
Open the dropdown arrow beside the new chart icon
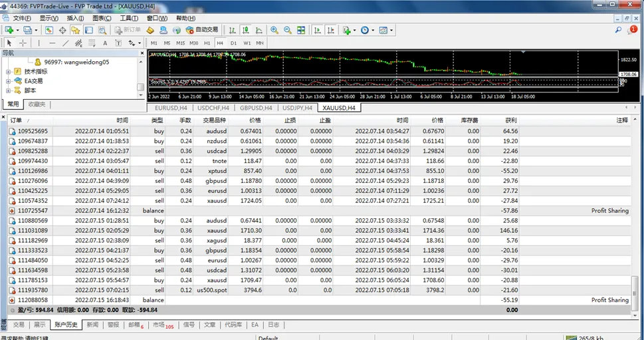coord(17,31)
